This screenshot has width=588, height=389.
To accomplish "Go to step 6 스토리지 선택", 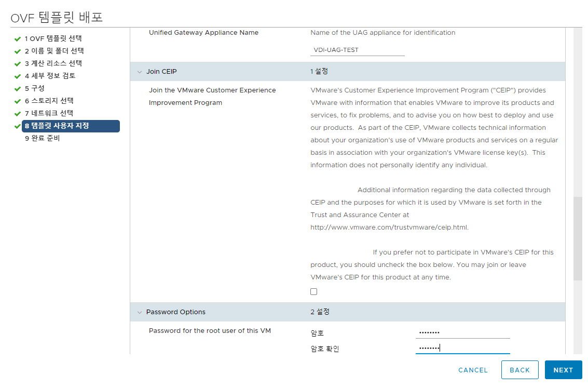I will coord(49,101).
